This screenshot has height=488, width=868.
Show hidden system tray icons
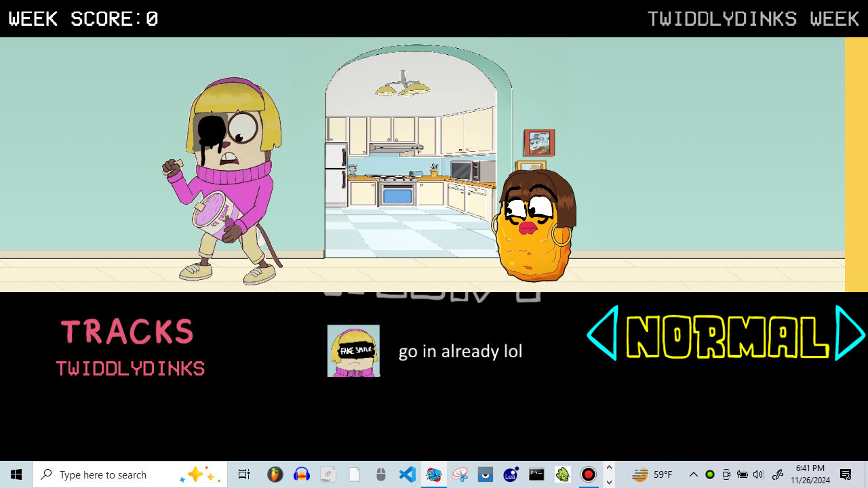click(x=694, y=474)
